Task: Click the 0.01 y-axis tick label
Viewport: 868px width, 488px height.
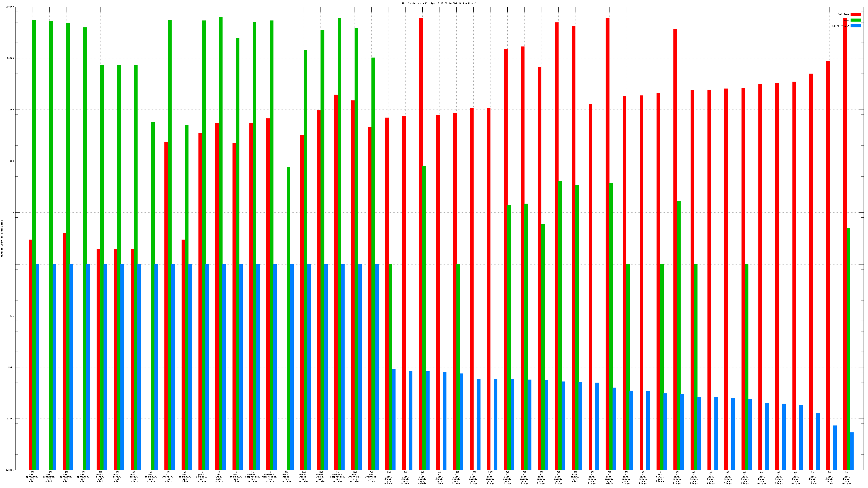Action: click(x=11, y=367)
